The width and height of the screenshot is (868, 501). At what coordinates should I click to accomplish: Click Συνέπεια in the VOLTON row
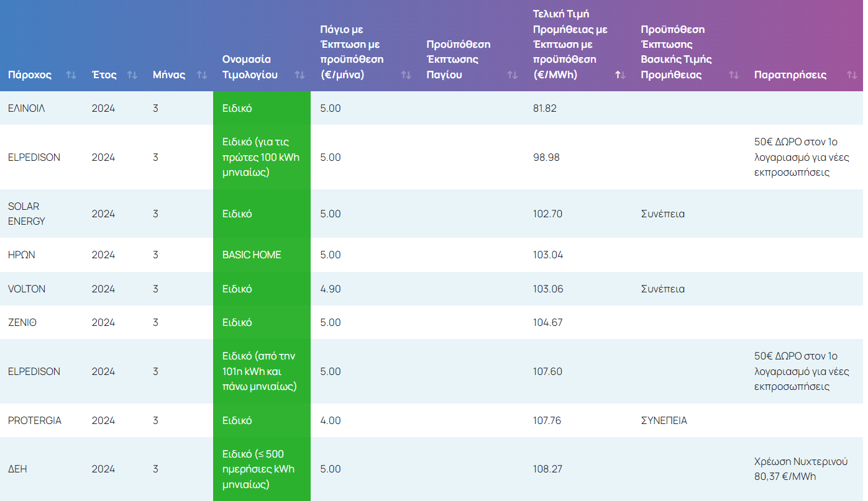point(662,289)
